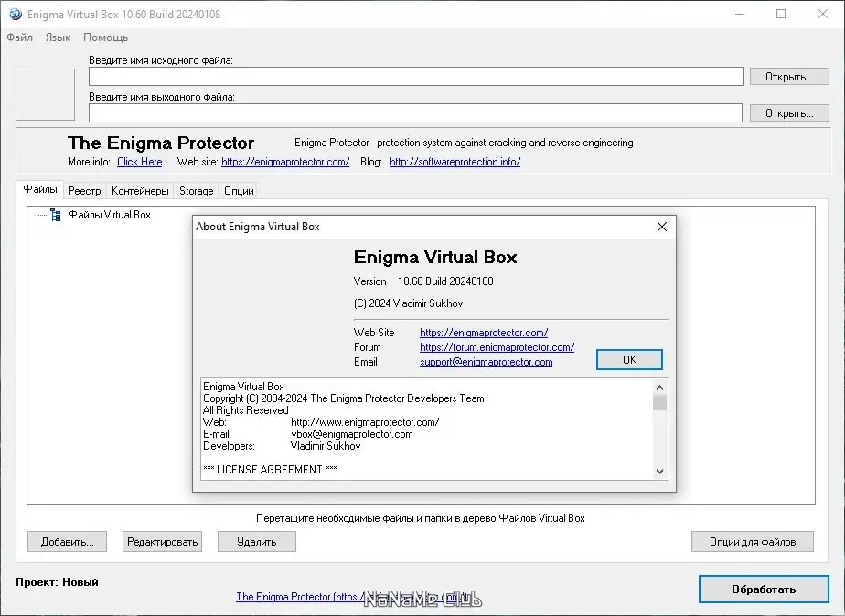
Task: Open Опции для файлов button
Action: [753, 542]
